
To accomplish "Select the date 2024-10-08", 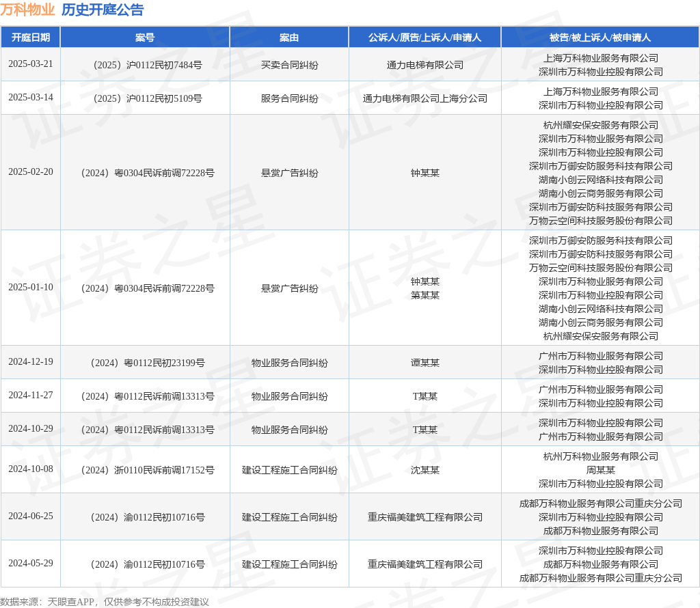I will click(x=30, y=469).
